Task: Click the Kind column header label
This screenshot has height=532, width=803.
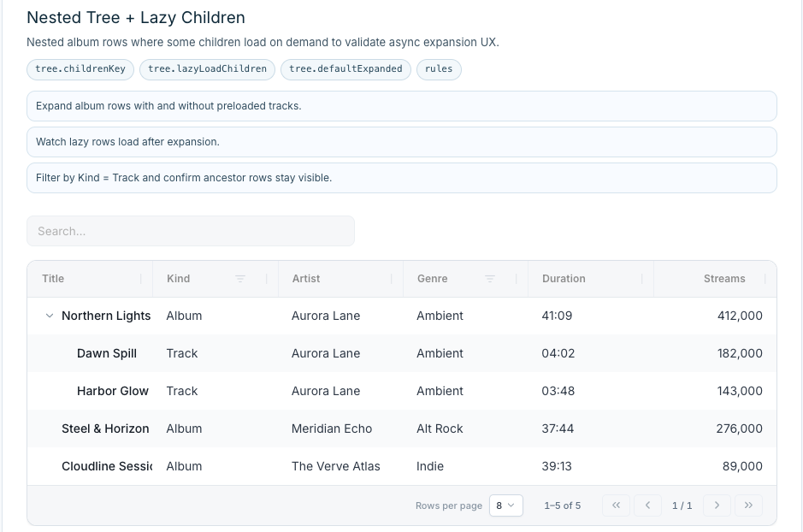Action: click(x=178, y=279)
